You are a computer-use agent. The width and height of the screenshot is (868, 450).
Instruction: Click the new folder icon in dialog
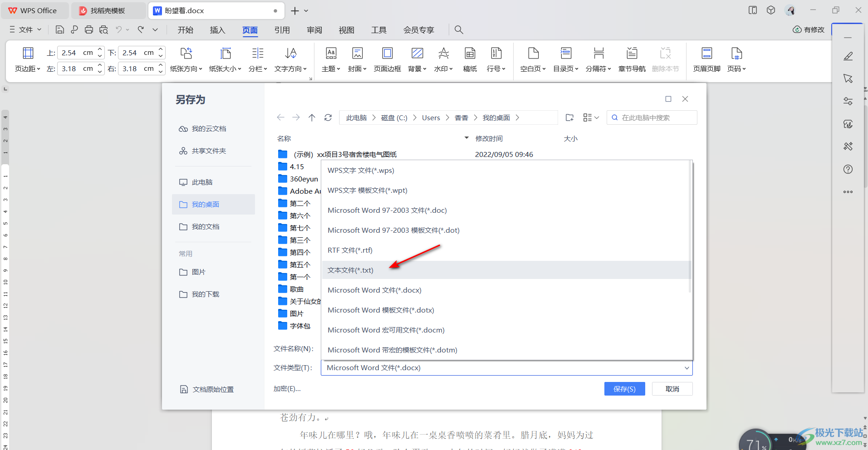569,117
